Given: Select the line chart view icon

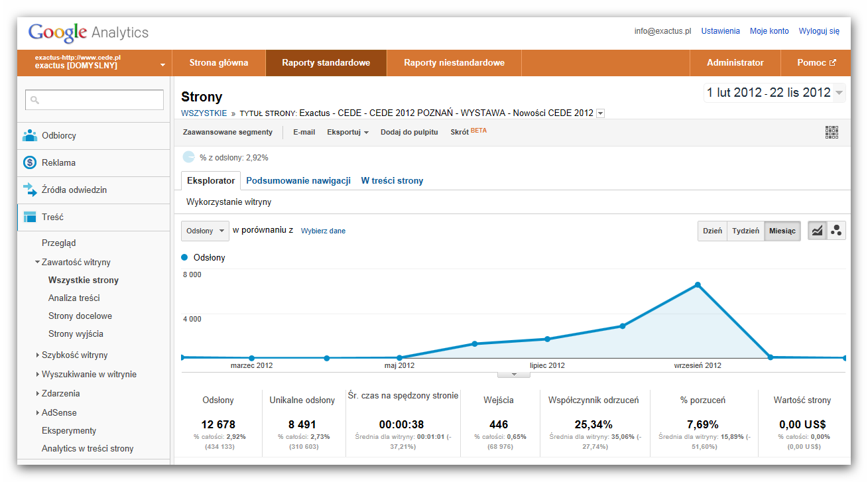Looking at the screenshot, I should pyautogui.click(x=818, y=231).
